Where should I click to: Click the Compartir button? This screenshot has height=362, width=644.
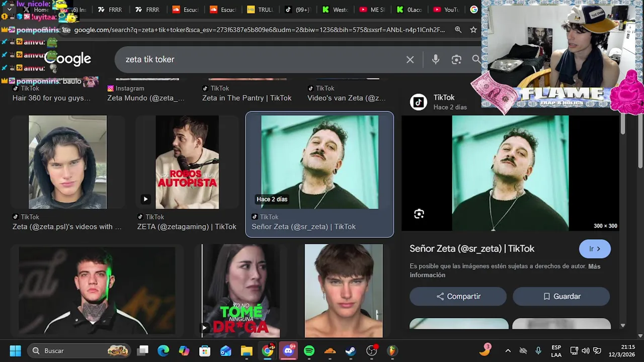(458, 297)
